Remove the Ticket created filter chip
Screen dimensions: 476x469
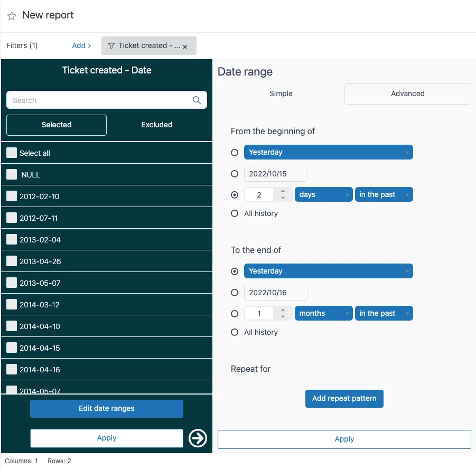pyautogui.click(x=185, y=47)
